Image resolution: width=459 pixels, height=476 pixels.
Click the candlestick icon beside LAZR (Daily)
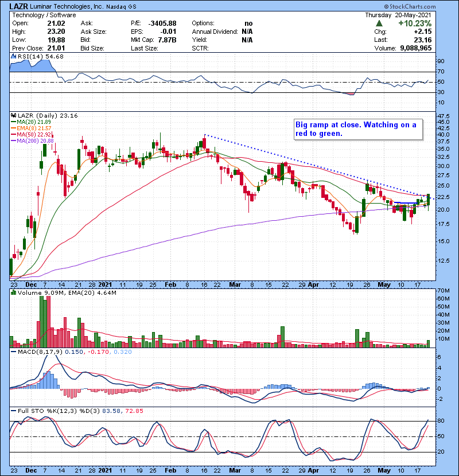(14, 116)
